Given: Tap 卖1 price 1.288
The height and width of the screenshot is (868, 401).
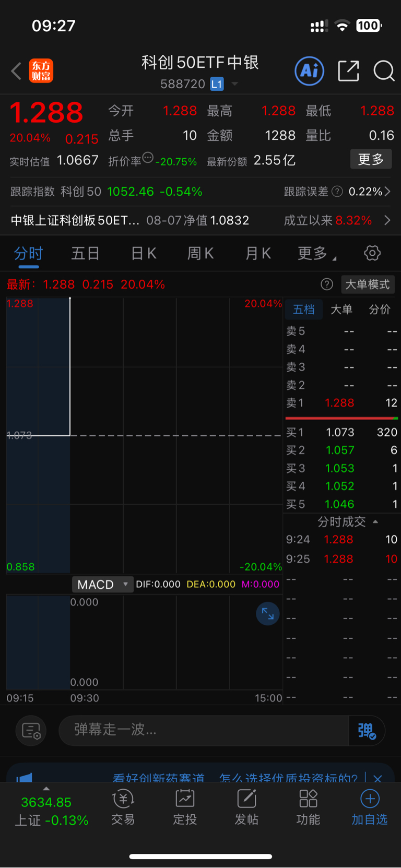Looking at the screenshot, I should click(x=339, y=403).
